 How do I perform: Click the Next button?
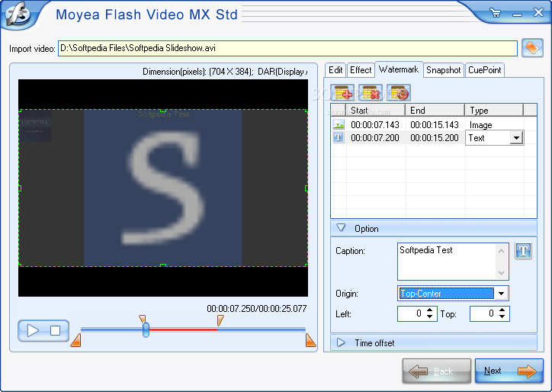[509, 371]
